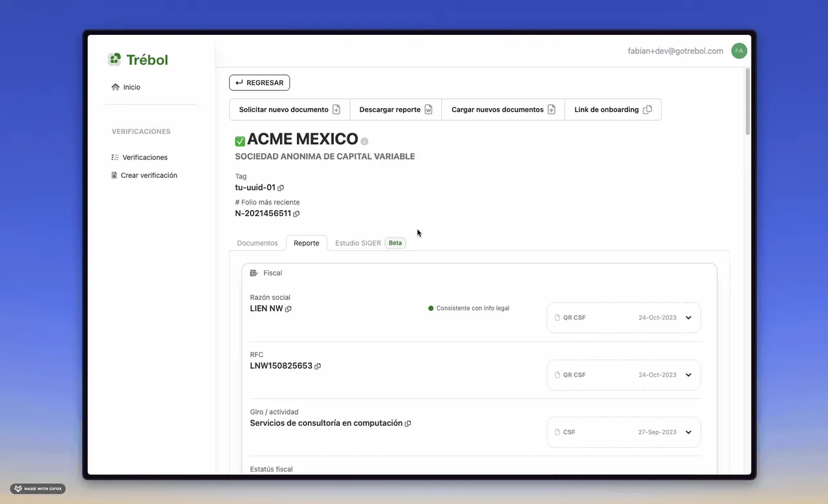Click the Crear verificación document icon
Screen dimensions: 828x504
114,175
